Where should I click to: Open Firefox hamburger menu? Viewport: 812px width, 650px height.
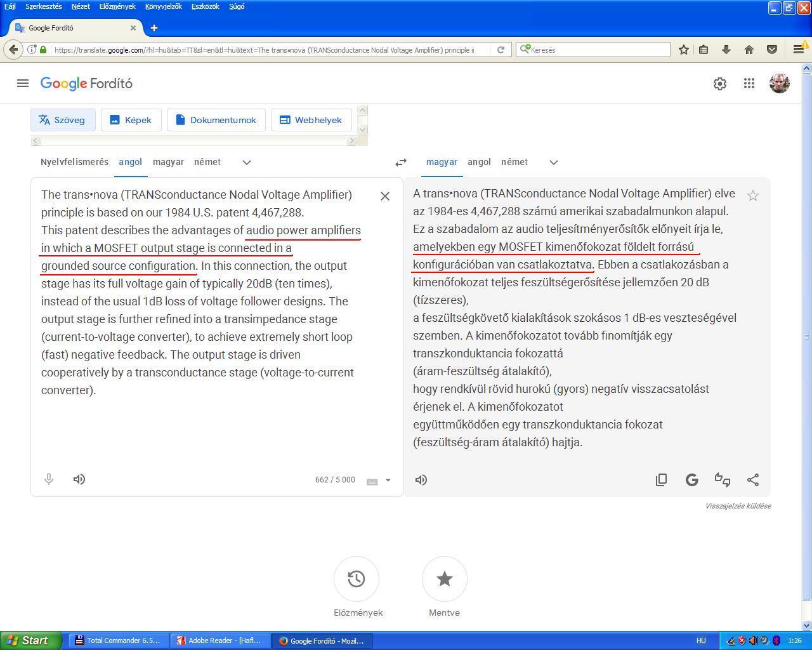[799, 50]
